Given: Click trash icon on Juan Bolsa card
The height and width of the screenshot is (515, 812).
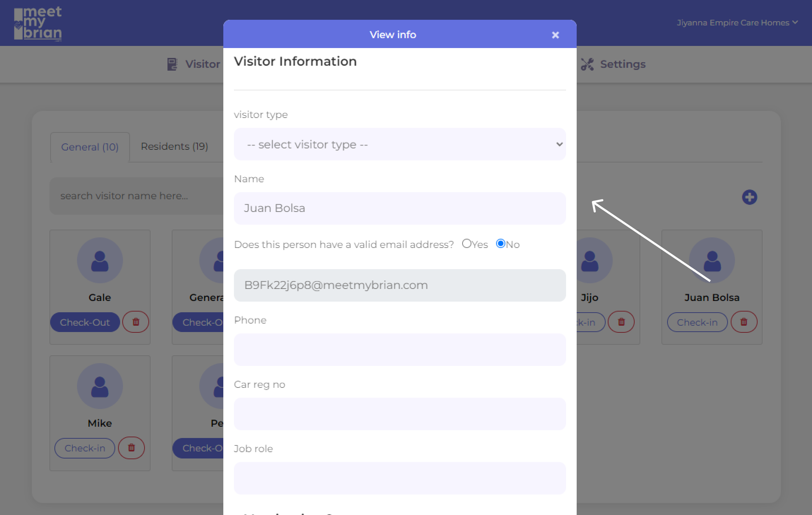Looking at the screenshot, I should pos(743,322).
